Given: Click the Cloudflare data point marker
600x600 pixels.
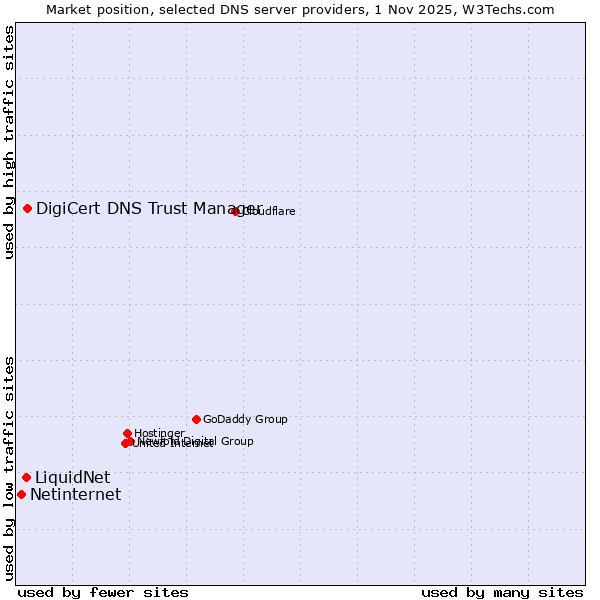Looking at the screenshot, I should coord(236,211).
